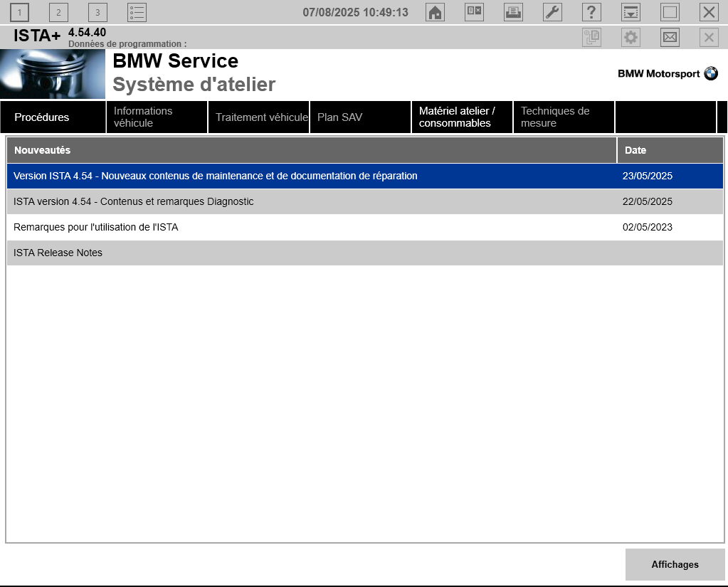
Task: Sort by the Date column header
Action: 670,150
